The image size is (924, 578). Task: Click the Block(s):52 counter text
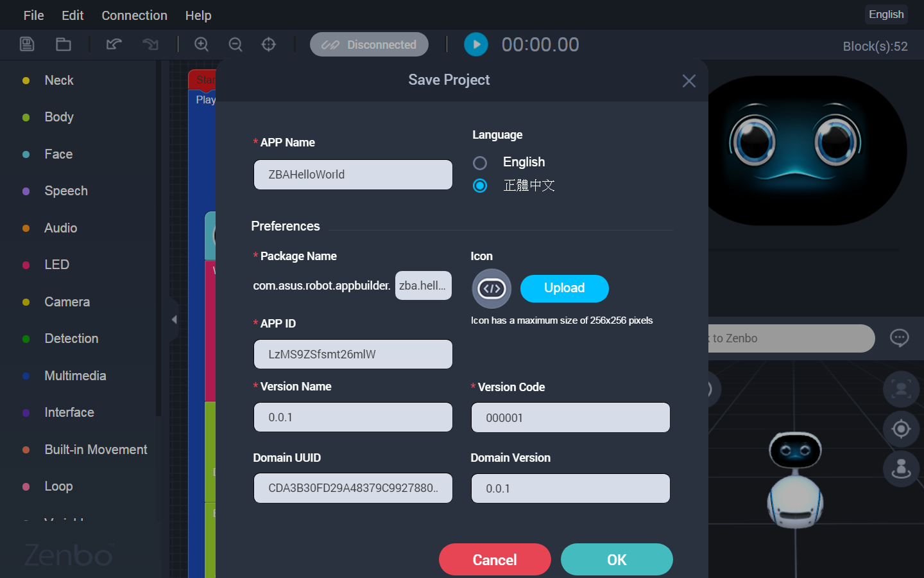875,46
